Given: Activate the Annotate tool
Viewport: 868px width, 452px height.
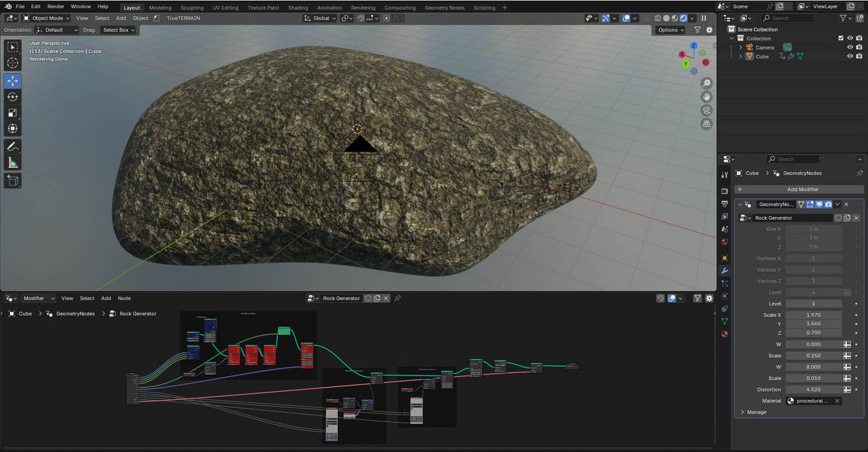Looking at the screenshot, I should [x=13, y=147].
